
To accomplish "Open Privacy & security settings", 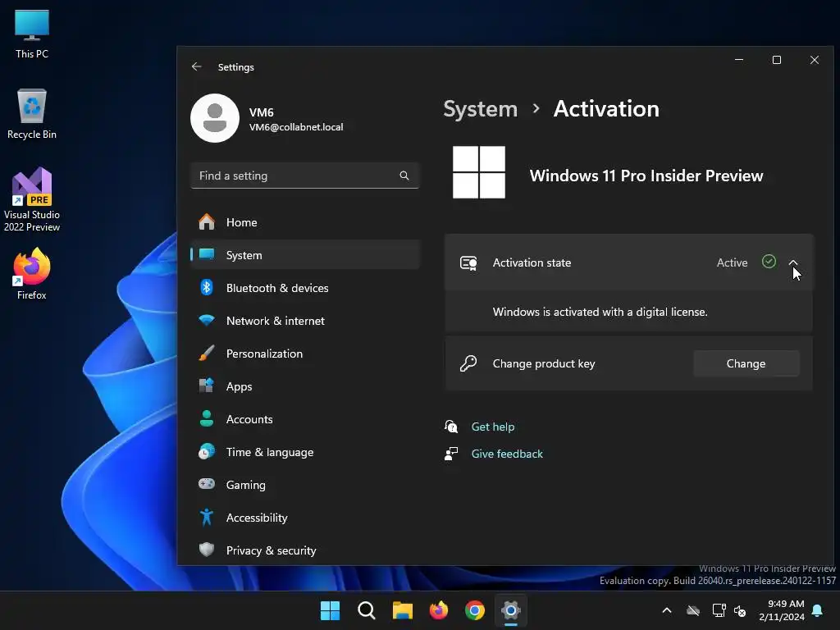I will 304,550.
